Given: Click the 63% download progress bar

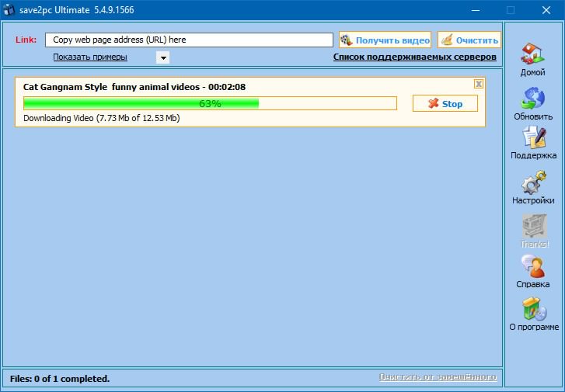Looking at the screenshot, I should click(x=210, y=103).
